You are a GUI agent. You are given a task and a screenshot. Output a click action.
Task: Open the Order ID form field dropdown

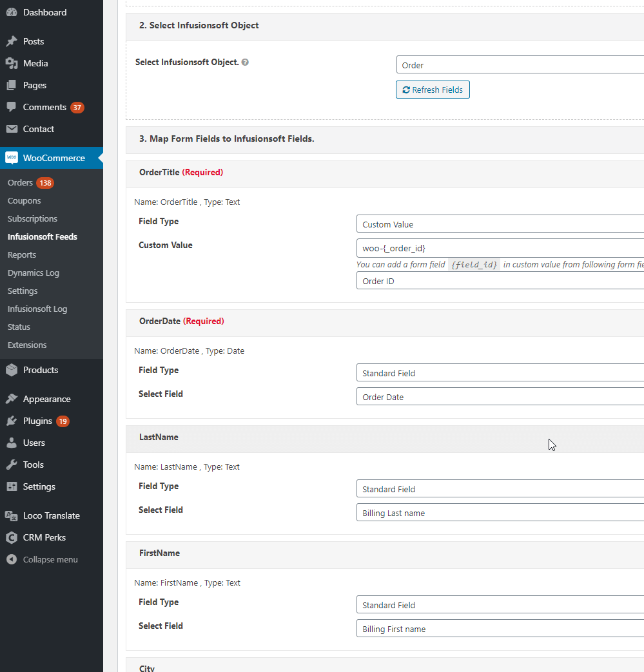(x=500, y=281)
